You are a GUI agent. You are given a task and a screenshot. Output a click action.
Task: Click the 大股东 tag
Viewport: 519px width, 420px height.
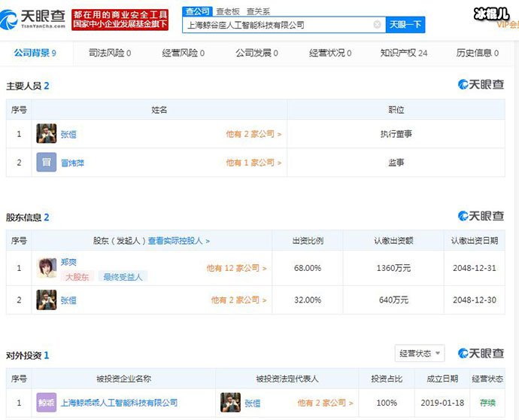[77, 276]
